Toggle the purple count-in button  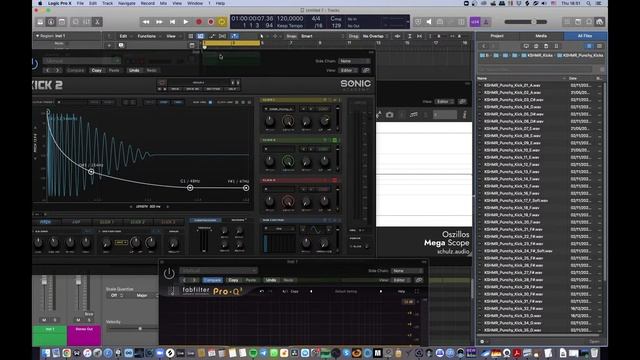point(475,22)
